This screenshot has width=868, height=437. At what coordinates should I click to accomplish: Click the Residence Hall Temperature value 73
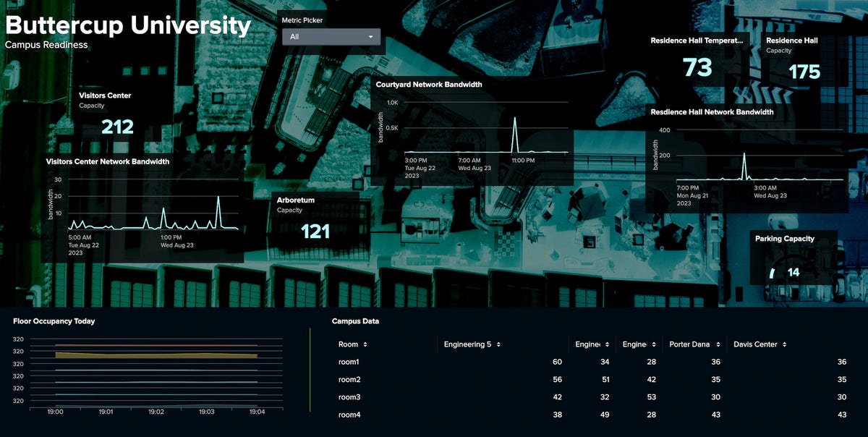[x=697, y=68]
